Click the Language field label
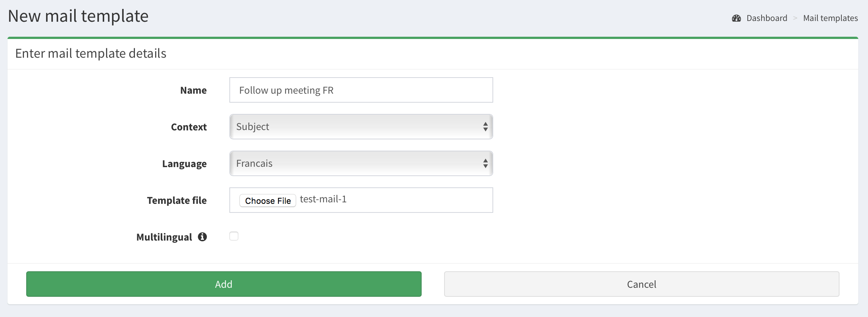The height and width of the screenshot is (317, 868). [x=184, y=164]
